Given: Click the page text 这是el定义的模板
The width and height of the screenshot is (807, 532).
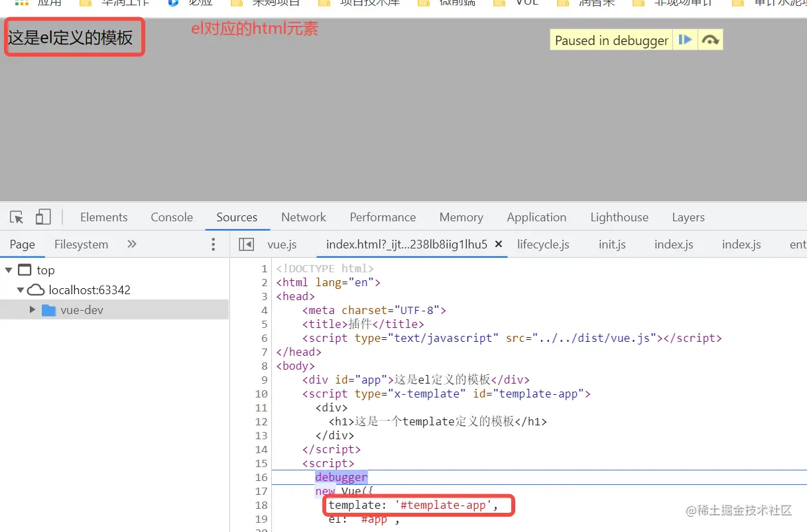Looking at the screenshot, I should tap(70, 38).
